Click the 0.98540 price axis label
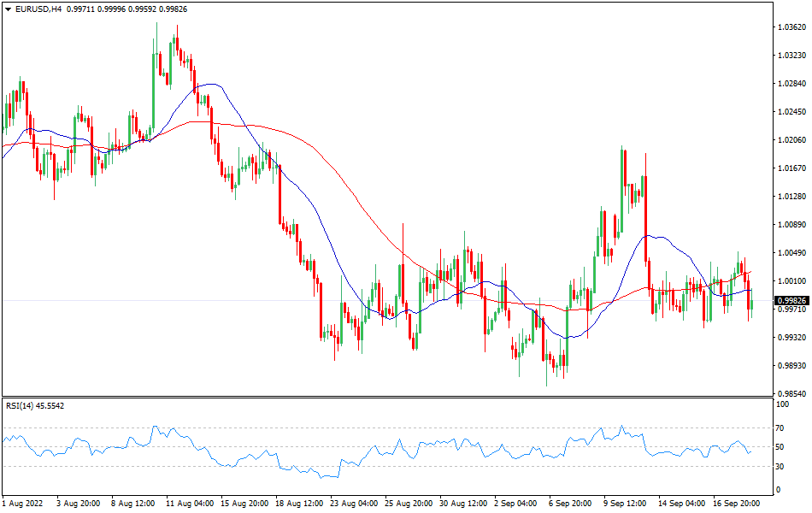812x513 pixels. click(x=792, y=394)
